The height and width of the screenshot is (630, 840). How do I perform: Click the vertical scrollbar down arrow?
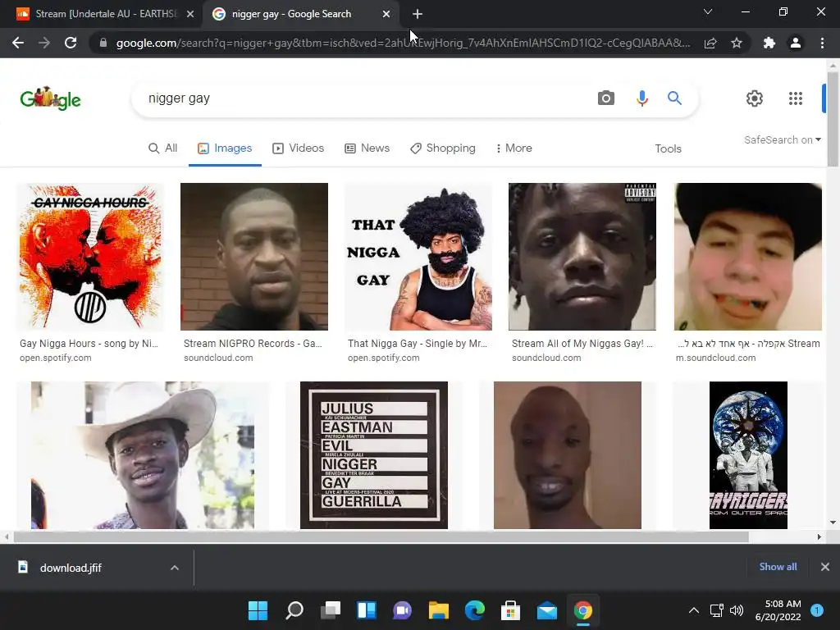833,523
